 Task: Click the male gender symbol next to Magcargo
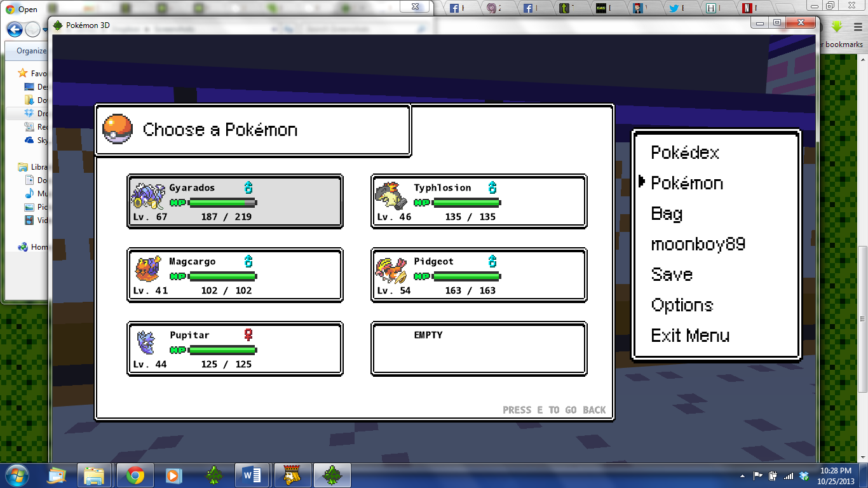coord(248,261)
